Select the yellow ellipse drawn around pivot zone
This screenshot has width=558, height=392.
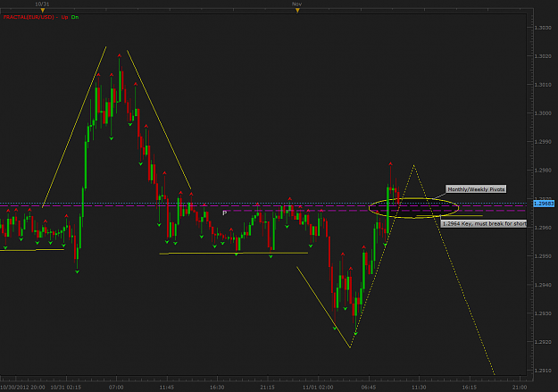tap(413, 208)
